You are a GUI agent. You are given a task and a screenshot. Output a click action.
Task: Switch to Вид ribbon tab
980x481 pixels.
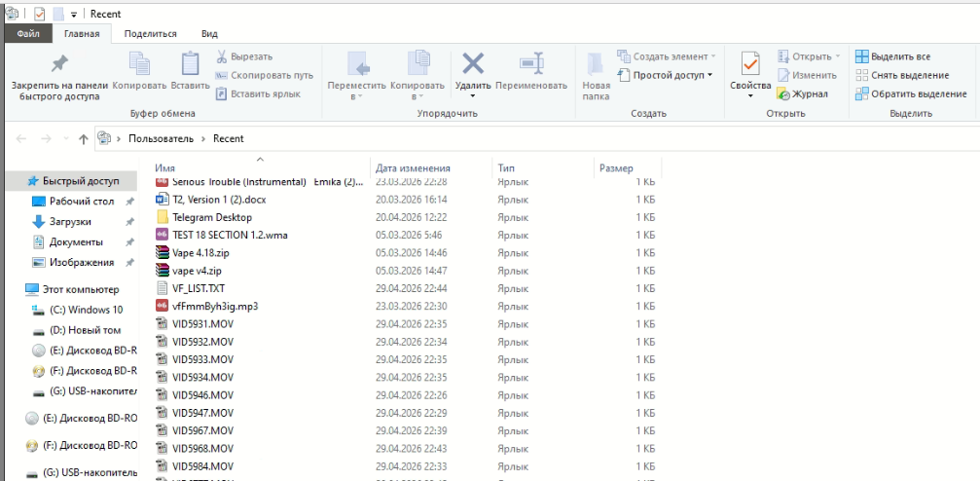(209, 34)
